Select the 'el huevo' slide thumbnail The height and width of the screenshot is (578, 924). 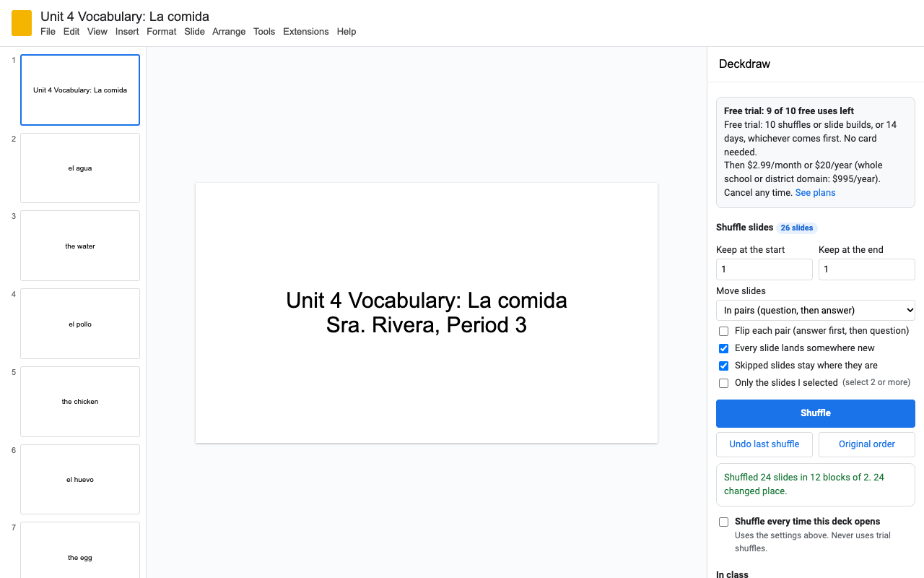80,480
